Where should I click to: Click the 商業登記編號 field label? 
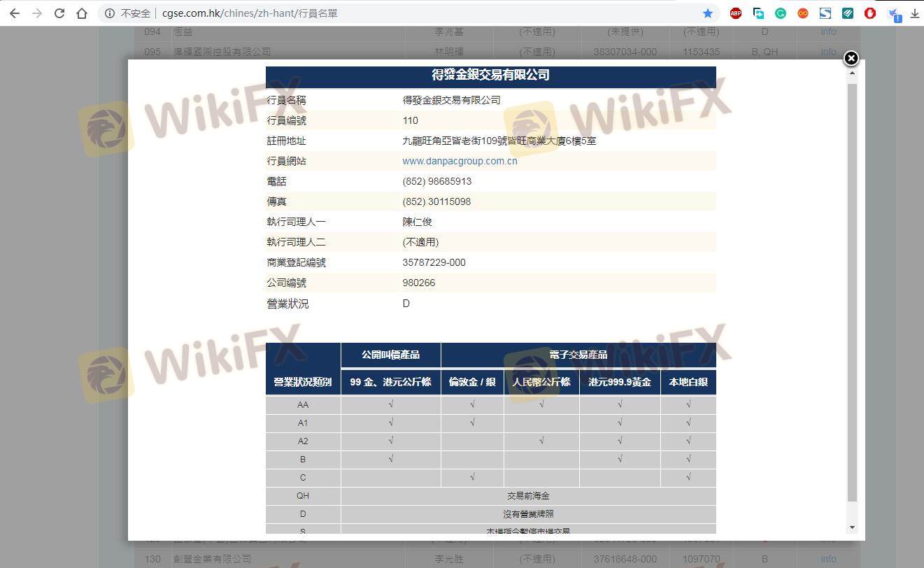[x=296, y=262]
